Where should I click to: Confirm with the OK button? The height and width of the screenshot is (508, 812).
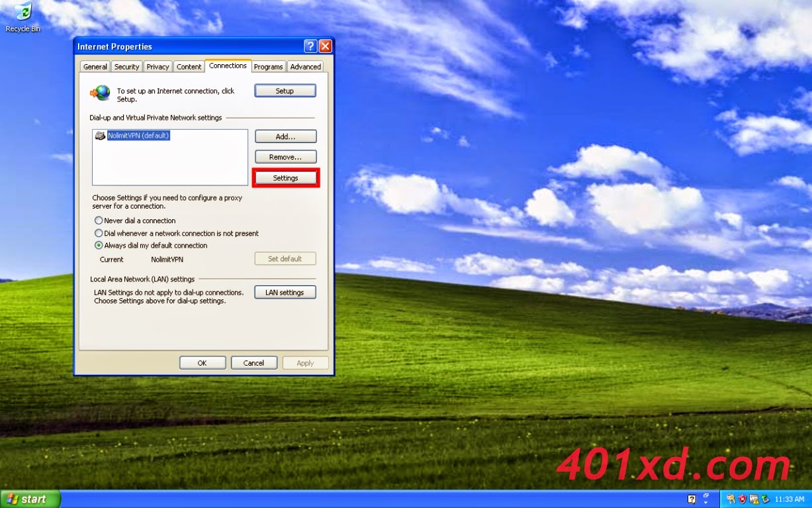203,363
